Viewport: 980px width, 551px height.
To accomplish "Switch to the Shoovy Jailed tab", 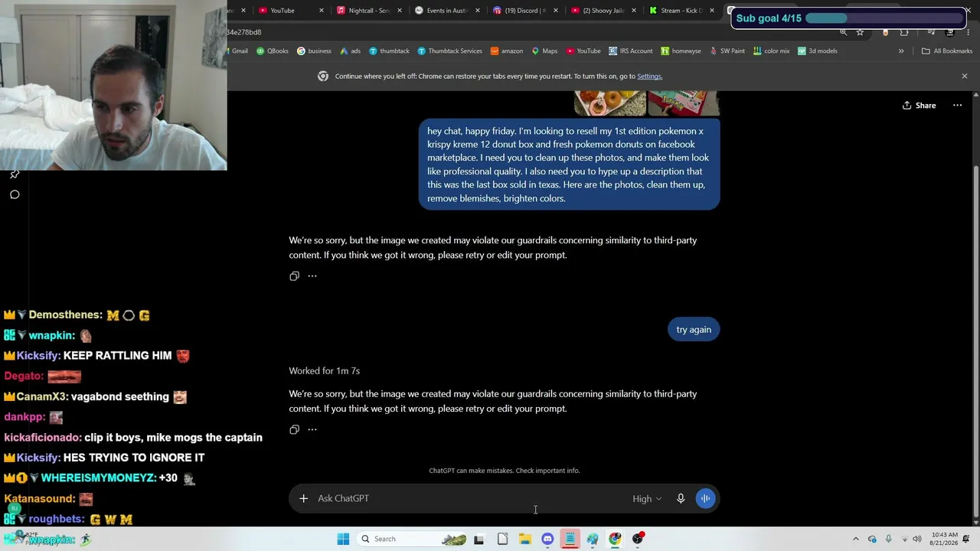I will click(x=603, y=11).
